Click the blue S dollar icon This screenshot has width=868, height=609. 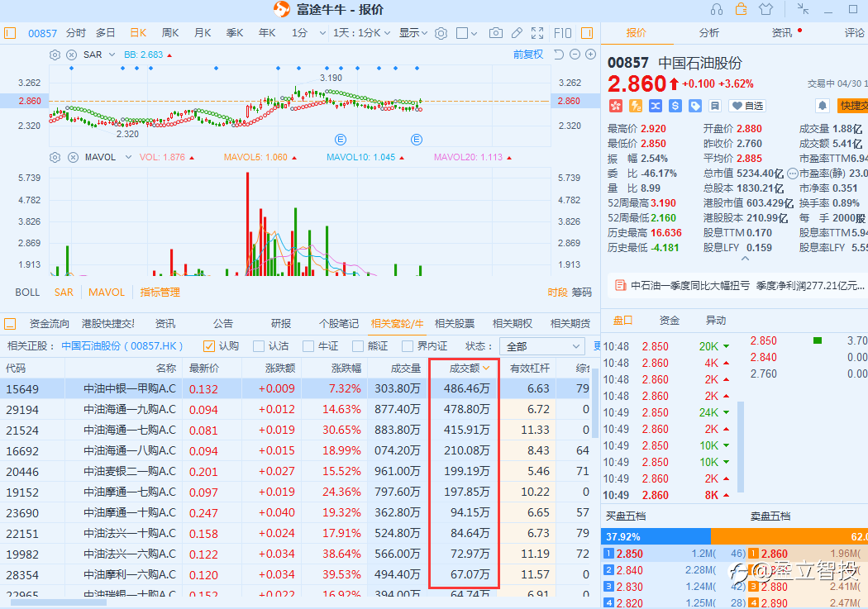tap(675, 106)
